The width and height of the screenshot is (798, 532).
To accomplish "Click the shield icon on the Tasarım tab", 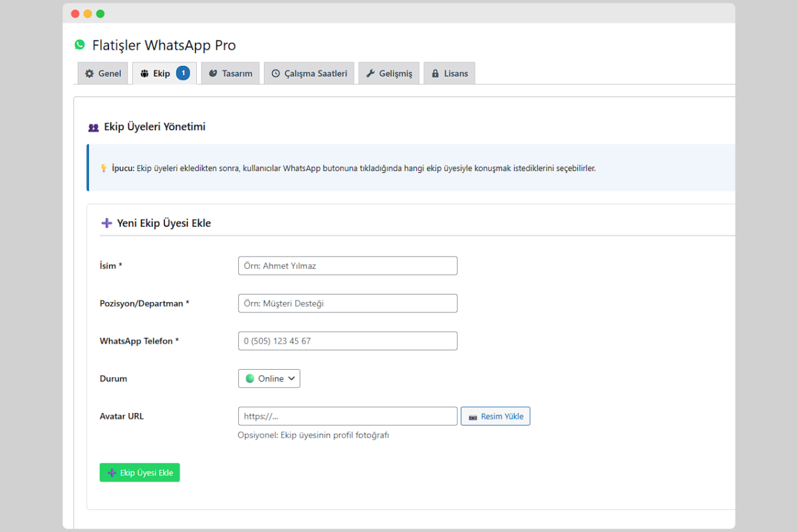I will pyautogui.click(x=213, y=73).
